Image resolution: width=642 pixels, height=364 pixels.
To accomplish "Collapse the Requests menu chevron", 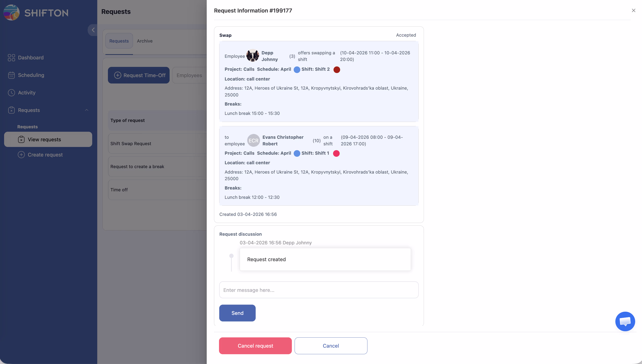I will [x=87, y=110].
